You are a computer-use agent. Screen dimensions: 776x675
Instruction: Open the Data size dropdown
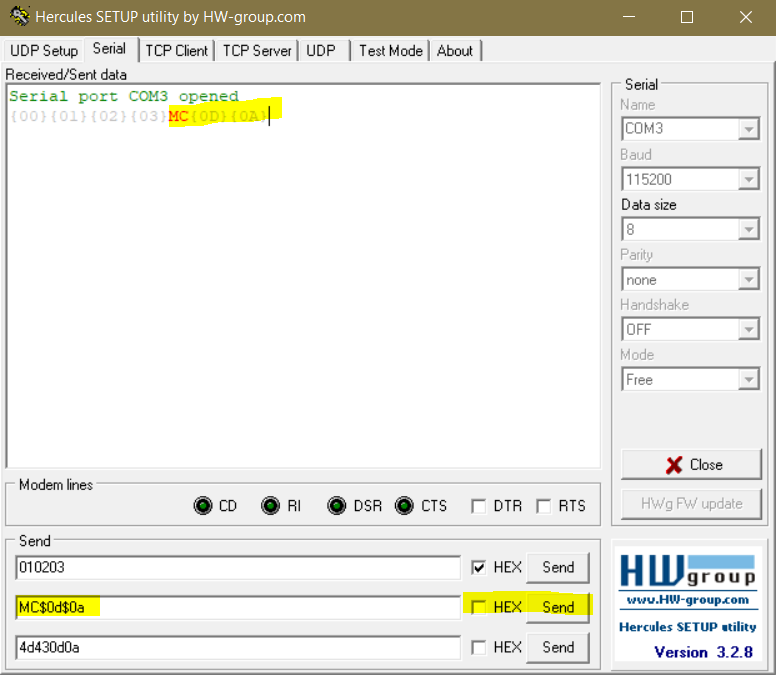[749, 229]
